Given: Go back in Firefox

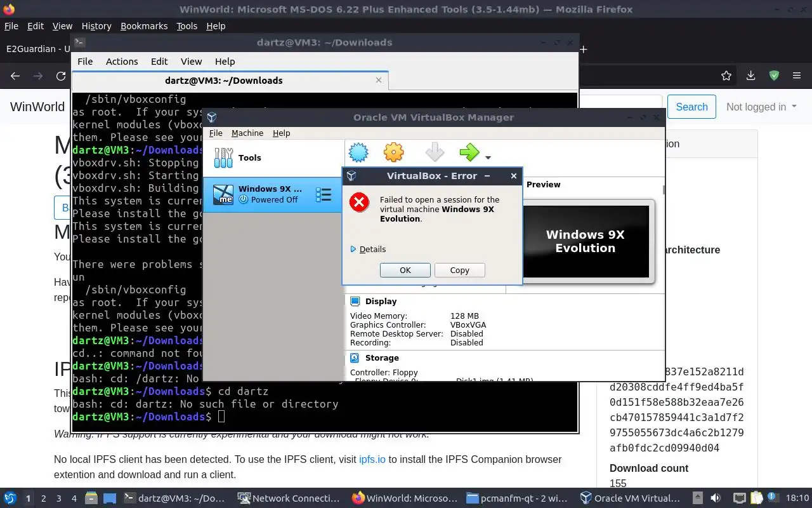Looking at the screenshot, I should click(15, 76).
